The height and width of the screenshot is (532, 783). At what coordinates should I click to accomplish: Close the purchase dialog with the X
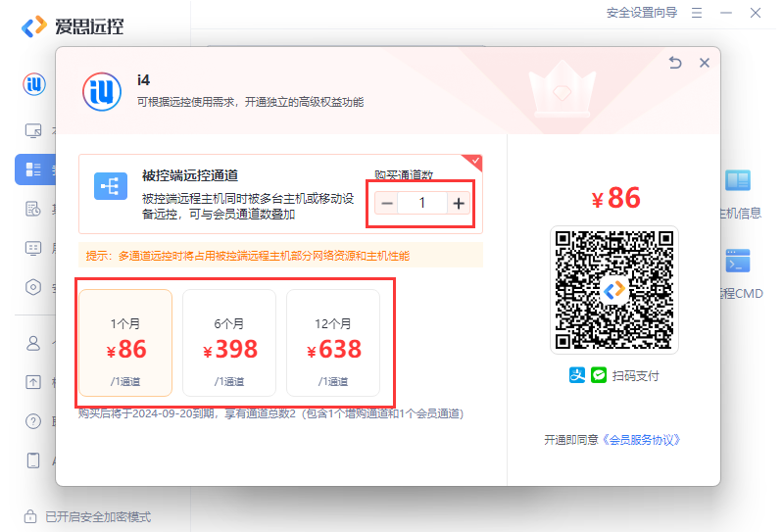(704, 63)
